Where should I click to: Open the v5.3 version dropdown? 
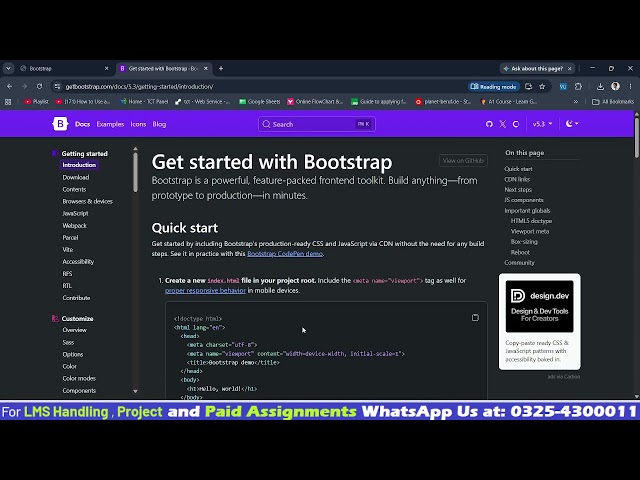542,124
